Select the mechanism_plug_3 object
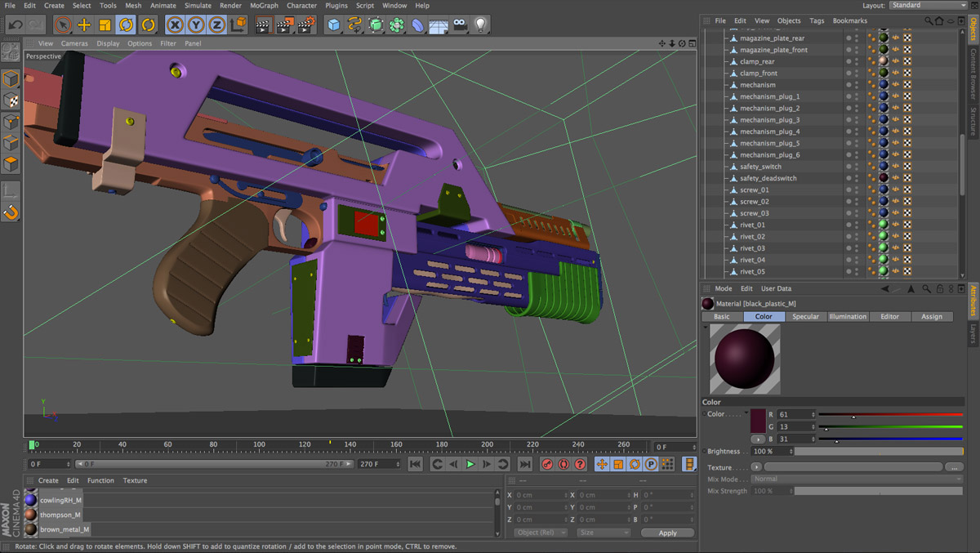 769,120
